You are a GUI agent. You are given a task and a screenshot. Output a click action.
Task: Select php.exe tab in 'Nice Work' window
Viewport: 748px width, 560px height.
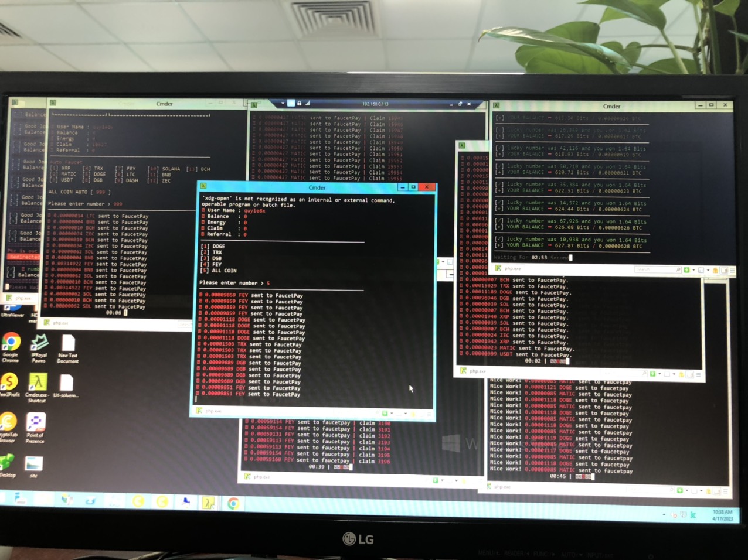499,487
